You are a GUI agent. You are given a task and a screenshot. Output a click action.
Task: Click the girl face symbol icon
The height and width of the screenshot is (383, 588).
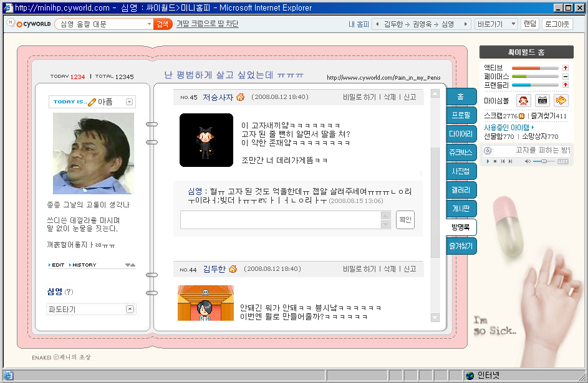point(524,100)
